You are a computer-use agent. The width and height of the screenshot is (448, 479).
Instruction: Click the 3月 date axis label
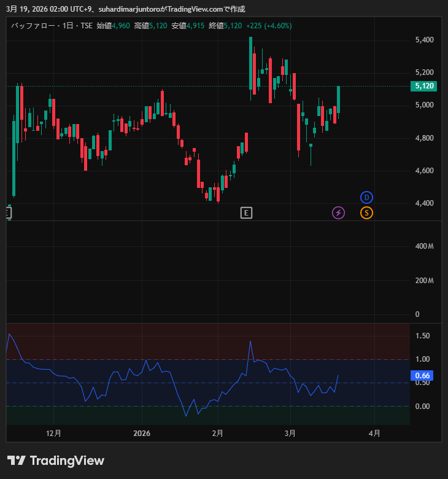[x=290, y=433]
